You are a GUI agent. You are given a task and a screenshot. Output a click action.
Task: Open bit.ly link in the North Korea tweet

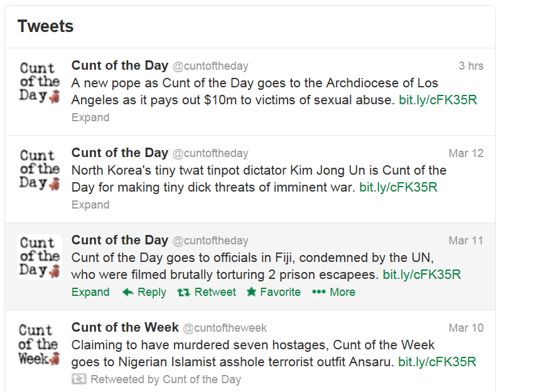(x=398, y=187)
